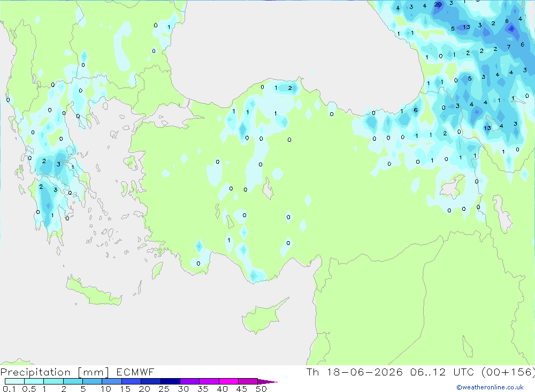Click the 'ECMWF' model label
The height and width of the screenshot is (392, 535).
click(135, 372)
